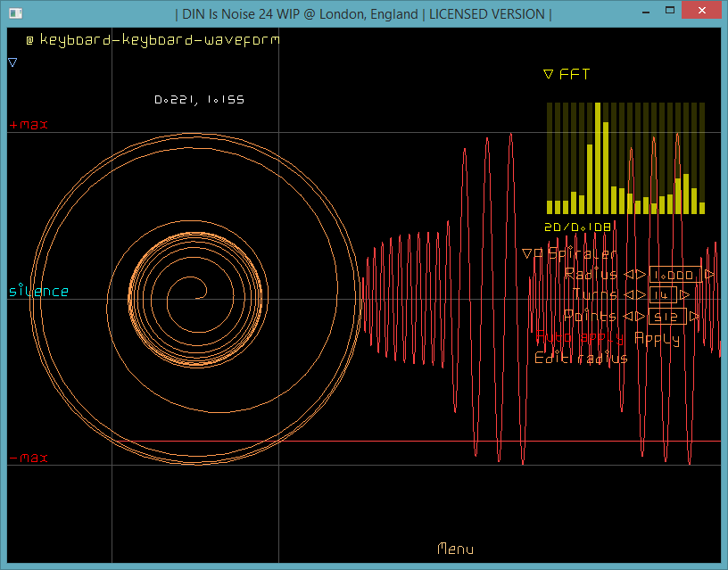Toggle Edit radius option
The height and width of the screenshot is (570, 728).
pyautogui.click(x=581, y=358)
